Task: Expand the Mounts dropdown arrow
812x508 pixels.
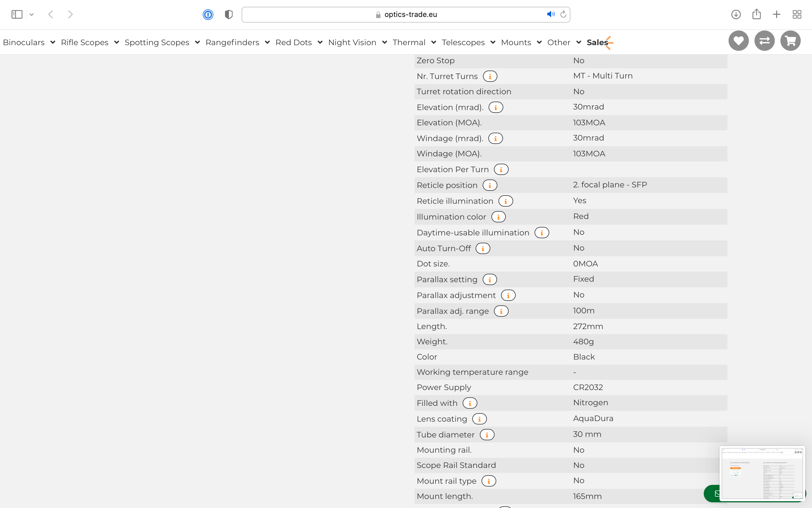Action: 539,42
